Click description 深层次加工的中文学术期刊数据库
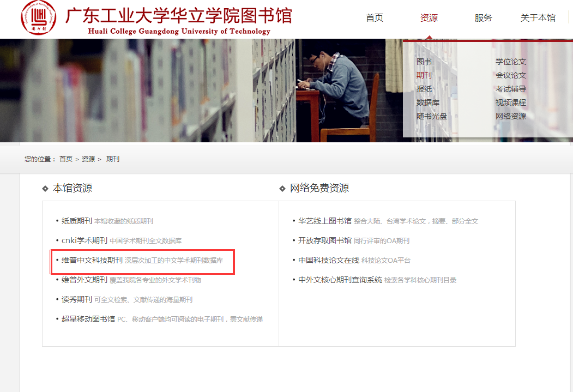Viewport: 573px width, 392px height. (x=174, y=261)
